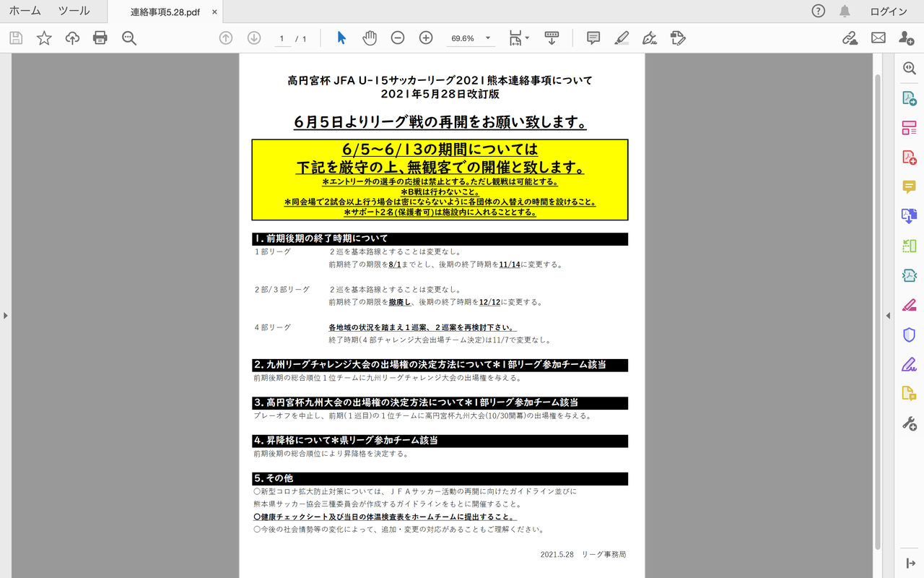The width and height of the screenshot is (924, 578).
Task: Click the 69.6% zoom value field
Action: 463,38
